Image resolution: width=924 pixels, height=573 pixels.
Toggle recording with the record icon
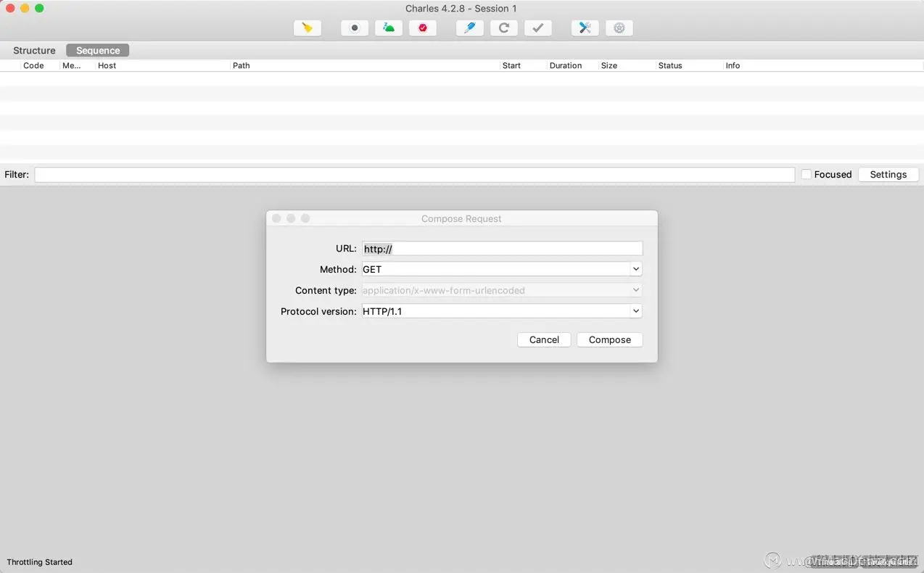pyautogui.click(x=355, y=28)
